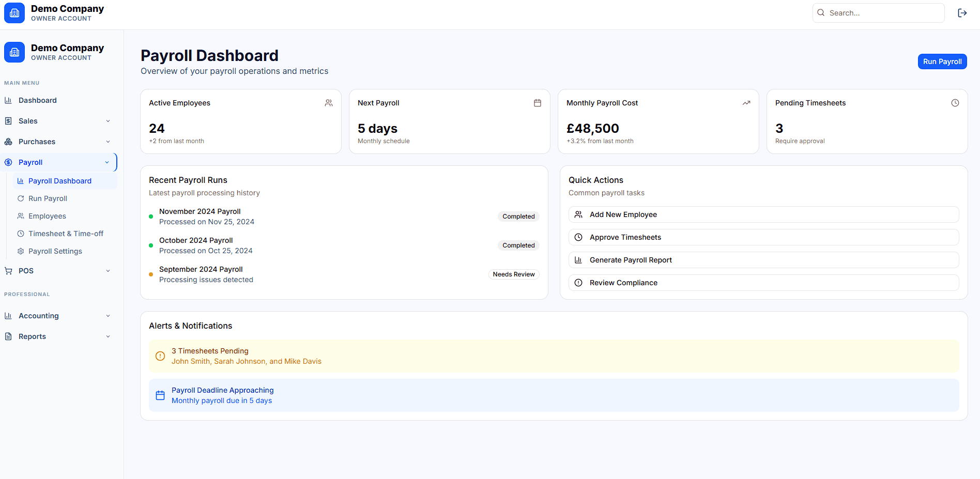Click the Dashboard bar chart icon
980x479 pixels.
[8, 100]
